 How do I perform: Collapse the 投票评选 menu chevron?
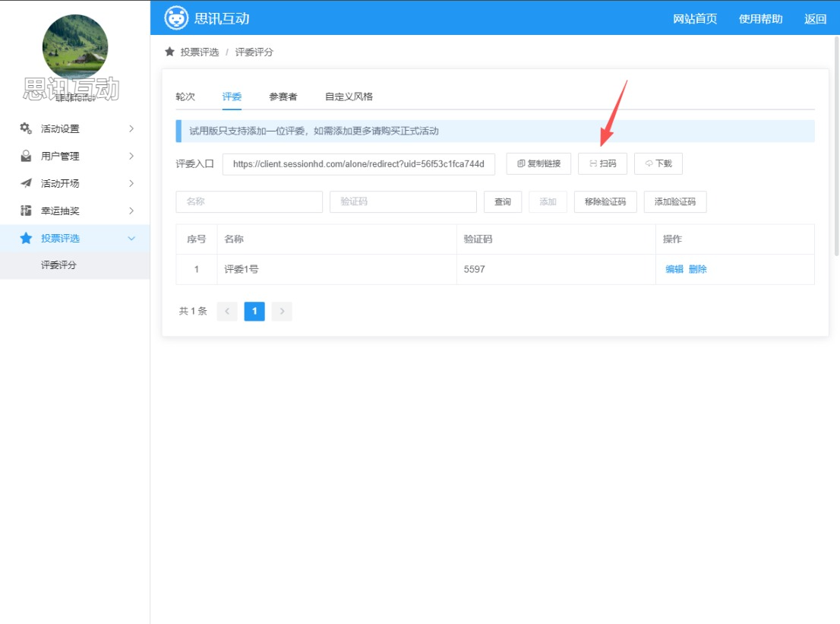(x=131, y=238)
